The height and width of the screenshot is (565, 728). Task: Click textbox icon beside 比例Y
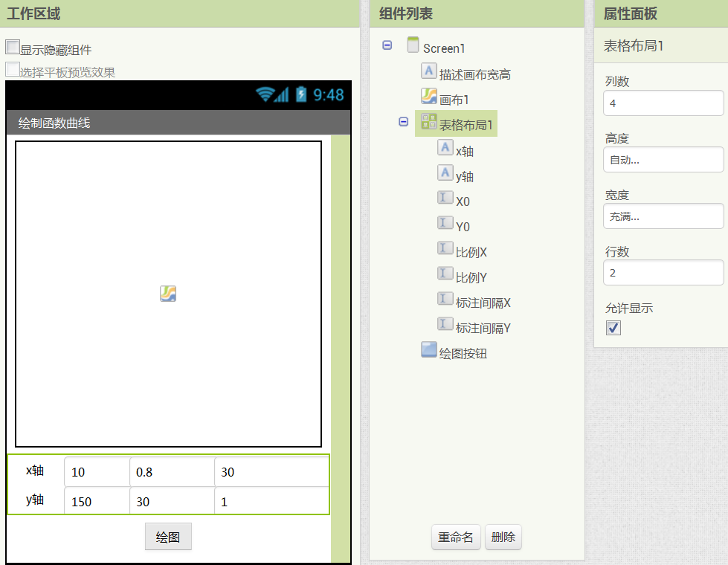point(445,273)
